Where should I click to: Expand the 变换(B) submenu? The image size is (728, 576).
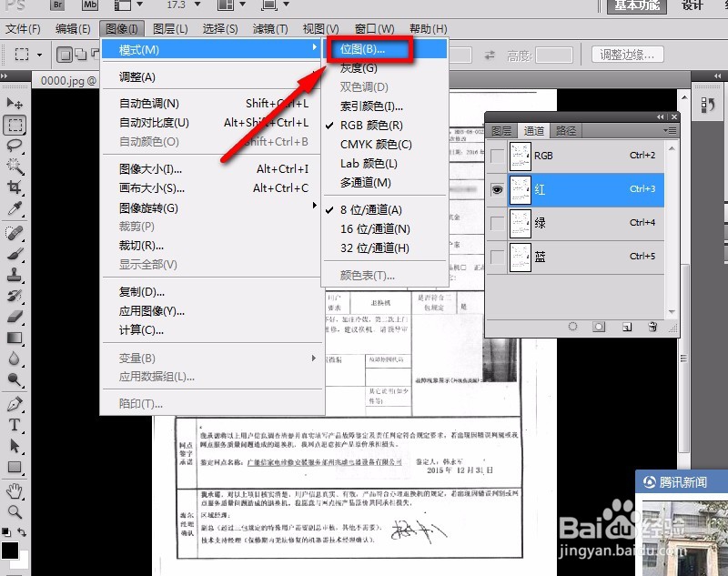tap(136, 359)
